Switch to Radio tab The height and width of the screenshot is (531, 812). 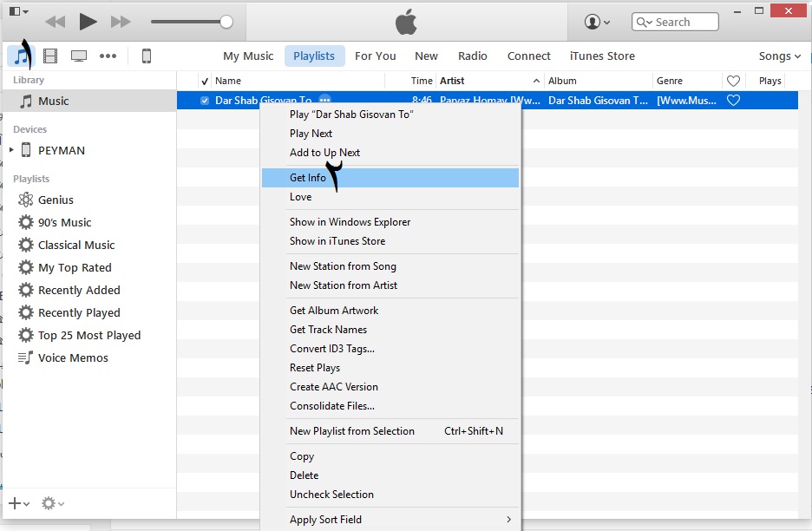(472, 56)
